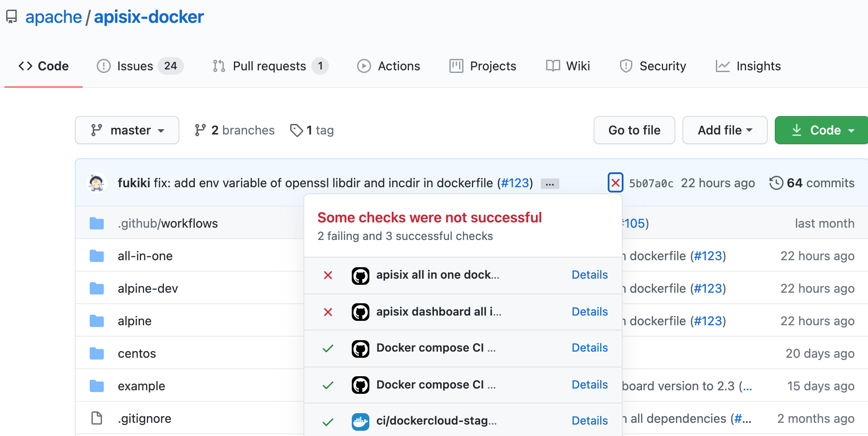Open fukiki author link
Screen dimensions: 868x436
(134, 183)
